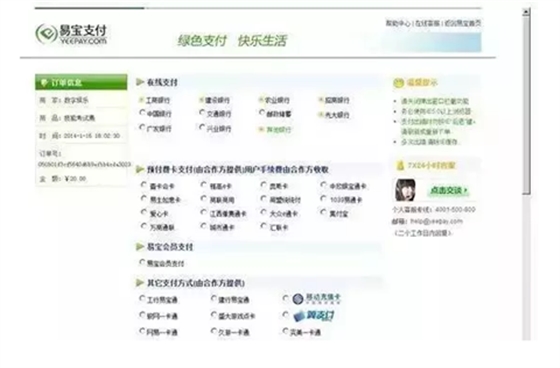Click the customer service agent avatar
This screenshot has width=560, height=368.
405,190
